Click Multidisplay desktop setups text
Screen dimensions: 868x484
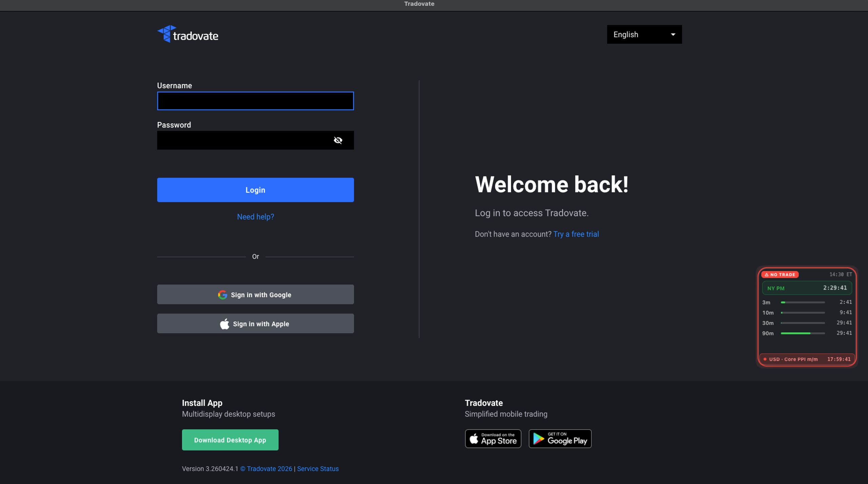[x=229, y=414]
